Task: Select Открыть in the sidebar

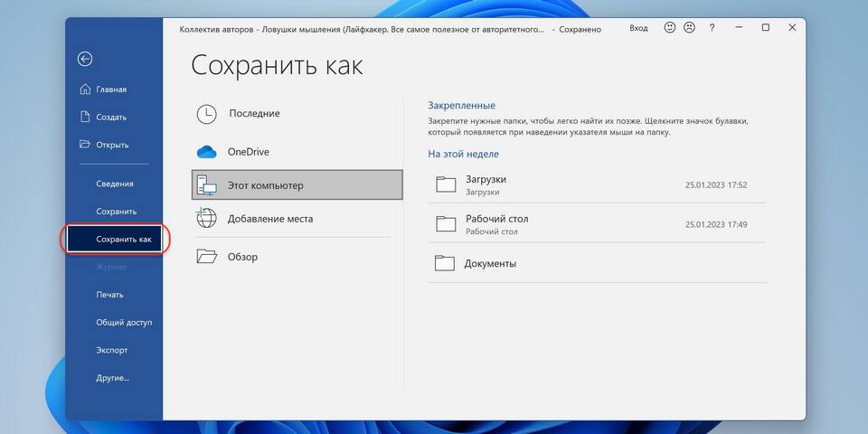Action: tap(112, 145)
